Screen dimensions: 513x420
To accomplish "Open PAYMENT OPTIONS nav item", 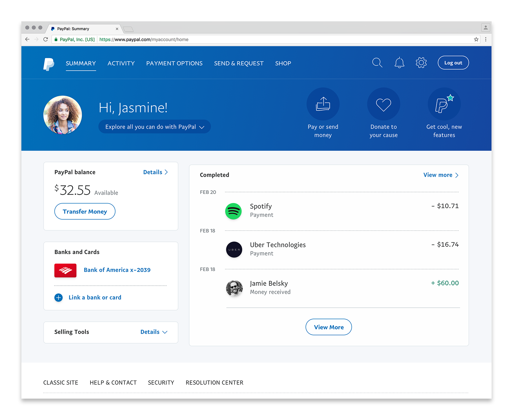I will pyautogui.click(x=174, y=63).
